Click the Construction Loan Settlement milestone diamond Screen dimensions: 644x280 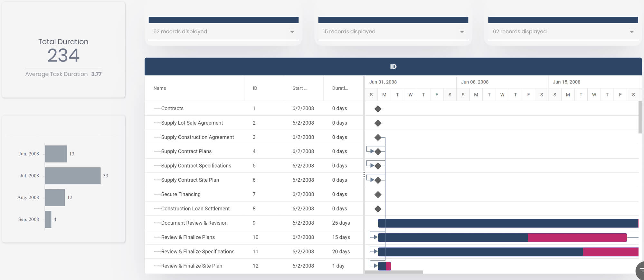coord(378,209)
